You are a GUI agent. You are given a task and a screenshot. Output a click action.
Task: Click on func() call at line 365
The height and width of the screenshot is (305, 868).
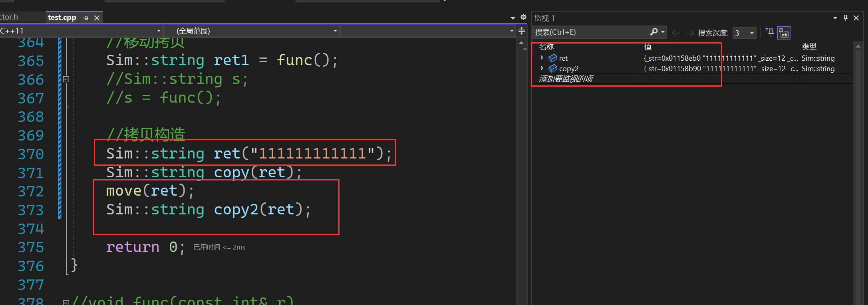[x=303, y=60]
